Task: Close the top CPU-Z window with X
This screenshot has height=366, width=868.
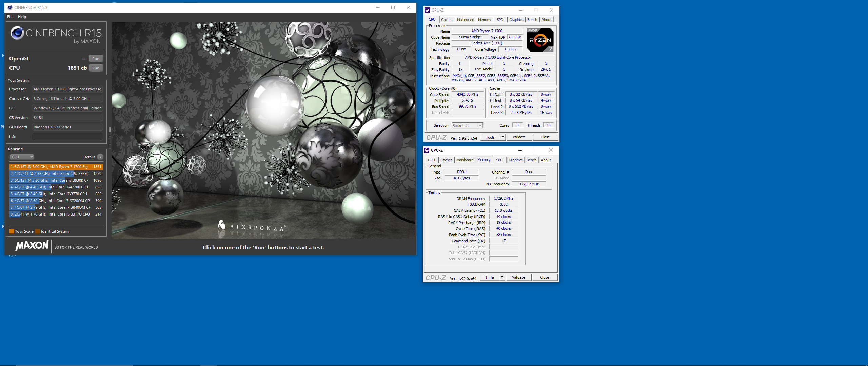Action: 552,10
